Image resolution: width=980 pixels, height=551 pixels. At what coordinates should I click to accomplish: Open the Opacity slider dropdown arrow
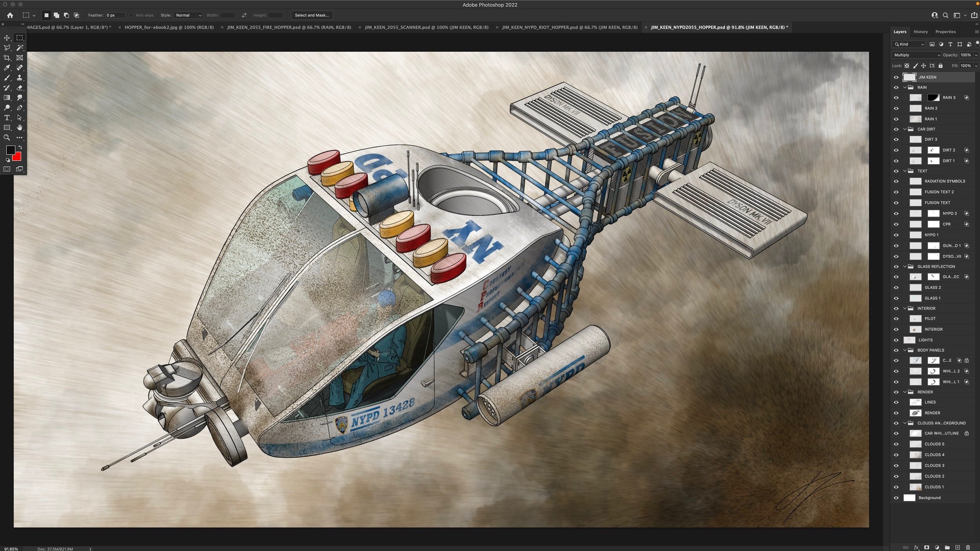(976, 55)
